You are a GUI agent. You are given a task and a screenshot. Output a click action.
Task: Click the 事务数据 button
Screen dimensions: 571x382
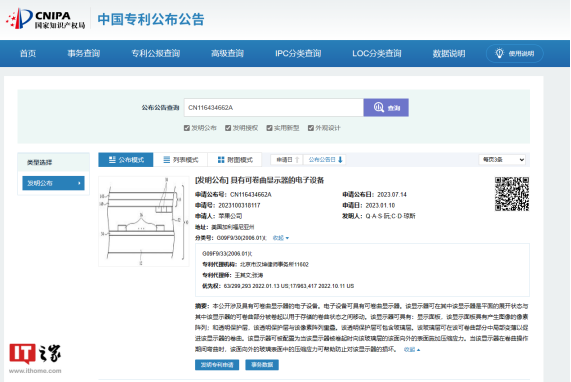point(262,365)
